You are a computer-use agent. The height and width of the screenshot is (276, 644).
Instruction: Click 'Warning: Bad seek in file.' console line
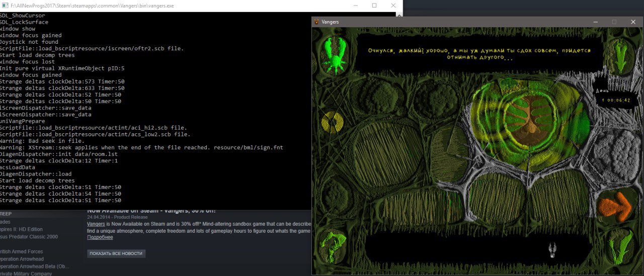[x=42, y=141]
